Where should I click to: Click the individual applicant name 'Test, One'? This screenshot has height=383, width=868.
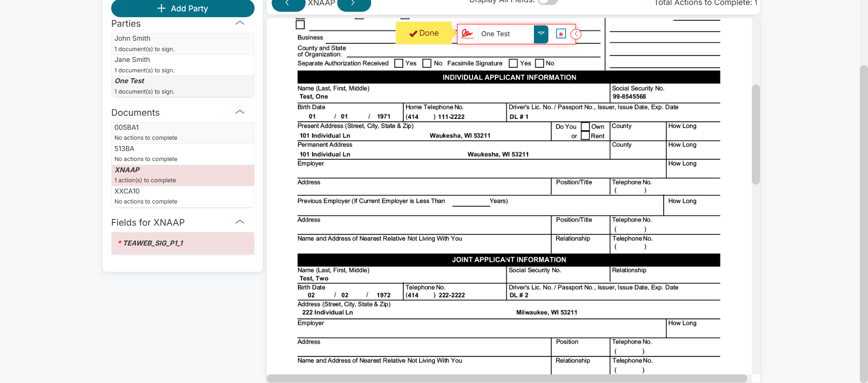click(x=314, y=97)
